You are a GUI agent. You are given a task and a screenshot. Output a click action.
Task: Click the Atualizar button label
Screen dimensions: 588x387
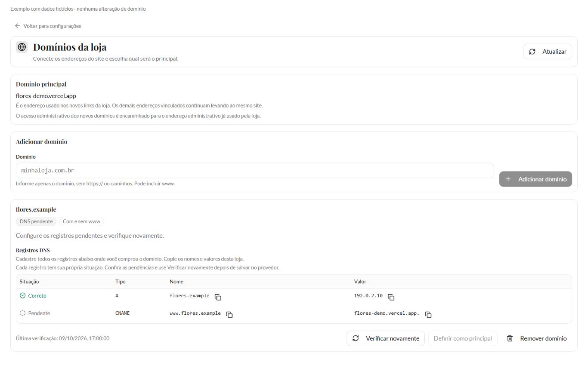(x=554, y=52)
